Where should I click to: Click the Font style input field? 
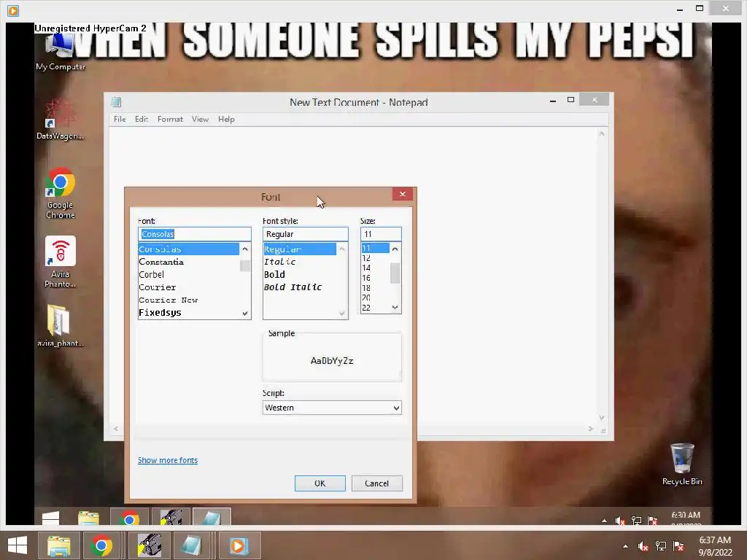306,234
